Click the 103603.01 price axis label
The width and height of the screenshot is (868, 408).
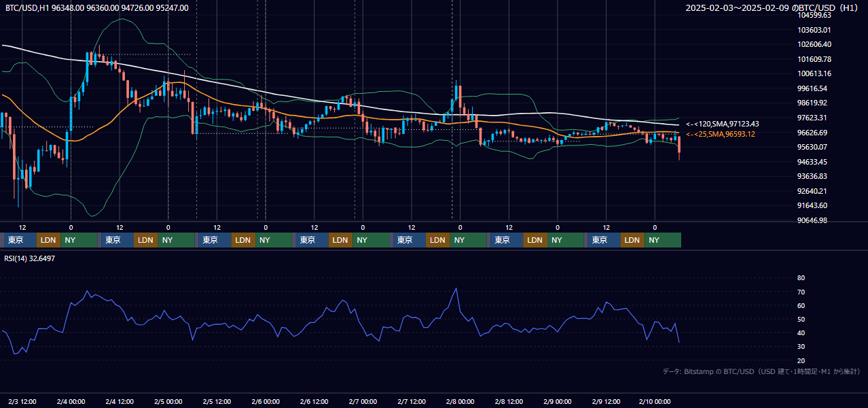pos(814,30)
